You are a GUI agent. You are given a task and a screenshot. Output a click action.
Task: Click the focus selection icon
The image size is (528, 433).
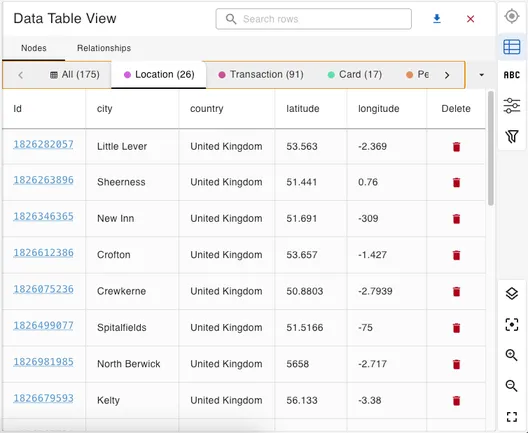512,325
